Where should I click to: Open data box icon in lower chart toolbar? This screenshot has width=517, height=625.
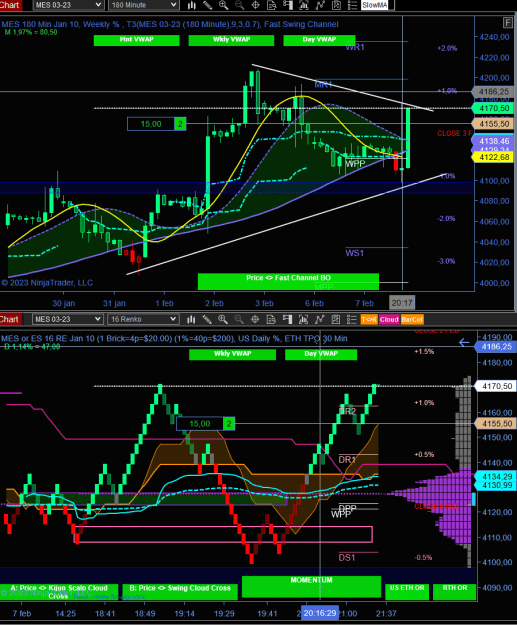[x=271, y=319]
